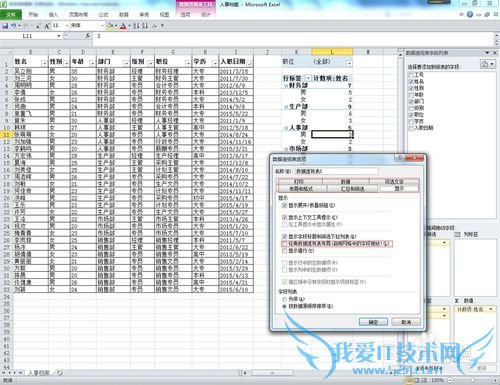Check the 入职日期 field checkbox
Viewport: 500px width, 385px height.
(x=411, y=128)
